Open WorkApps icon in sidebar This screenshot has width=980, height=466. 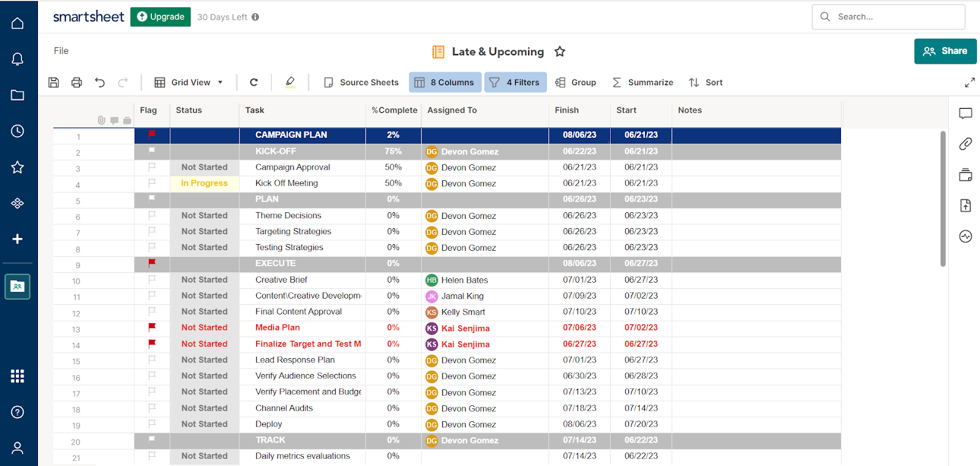[x=18, y=203]
